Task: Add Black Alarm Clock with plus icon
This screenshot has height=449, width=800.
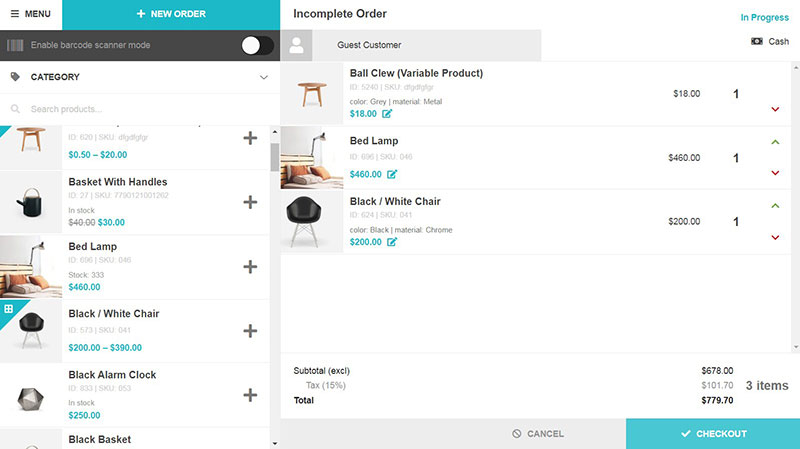Action: coord(250,395)
